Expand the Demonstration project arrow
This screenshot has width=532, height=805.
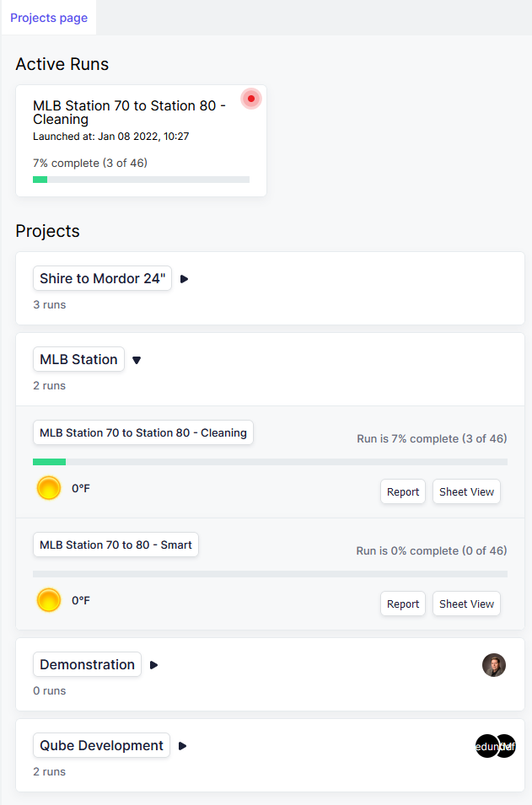tap(154, 665)
